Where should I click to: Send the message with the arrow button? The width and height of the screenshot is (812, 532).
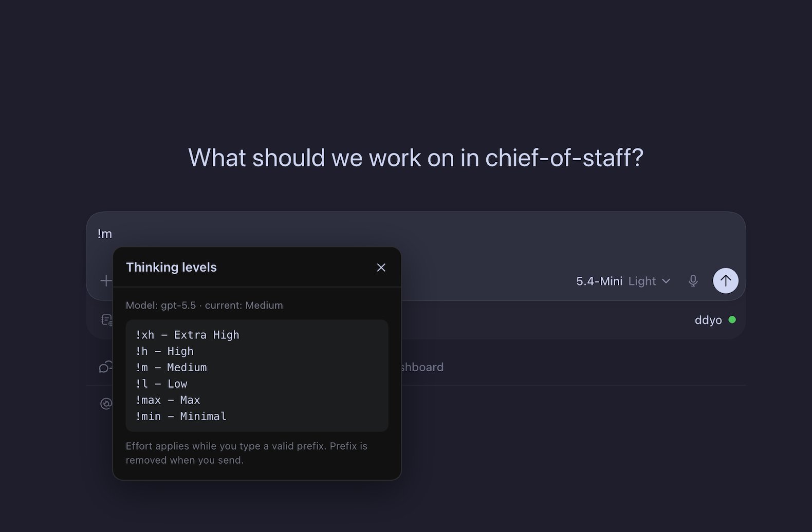click(x=725, y=281)
